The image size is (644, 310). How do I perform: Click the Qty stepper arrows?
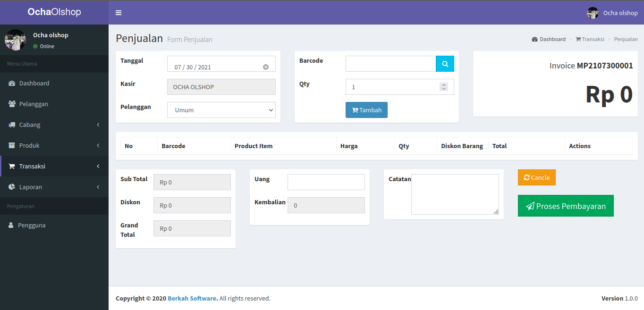(443, 87)
